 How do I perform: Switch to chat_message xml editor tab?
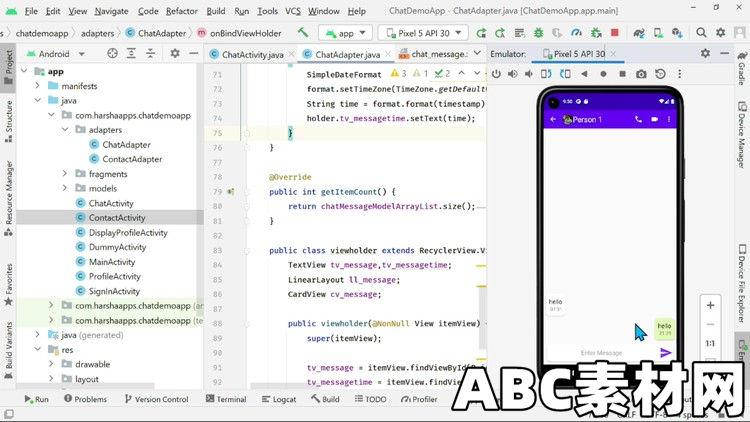pyautogui.click(x=435, y=55)
